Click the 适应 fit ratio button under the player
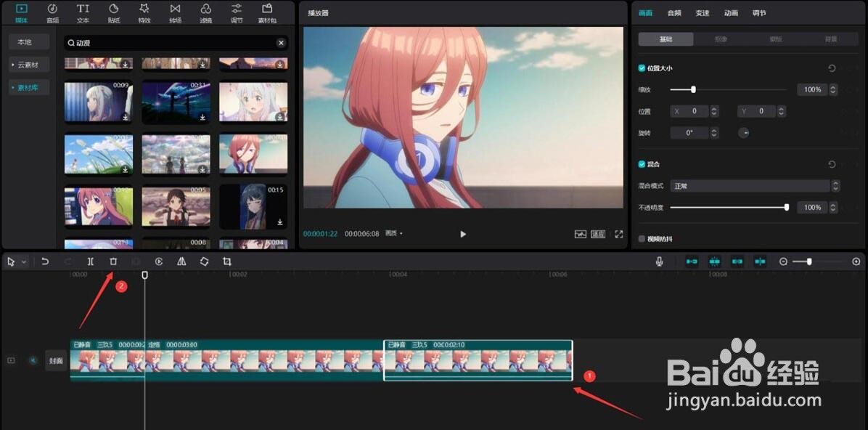This screenshot has width=868, height=430. (599, 235)
